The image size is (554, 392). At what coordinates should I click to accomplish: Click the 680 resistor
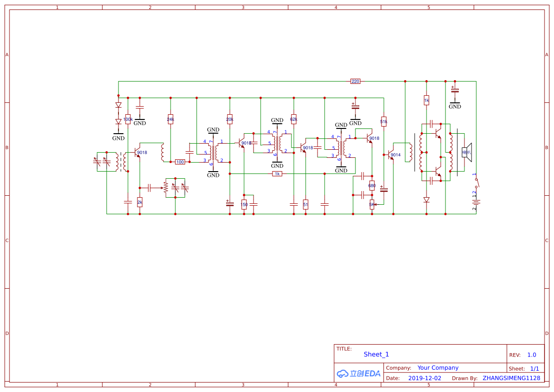372,186
